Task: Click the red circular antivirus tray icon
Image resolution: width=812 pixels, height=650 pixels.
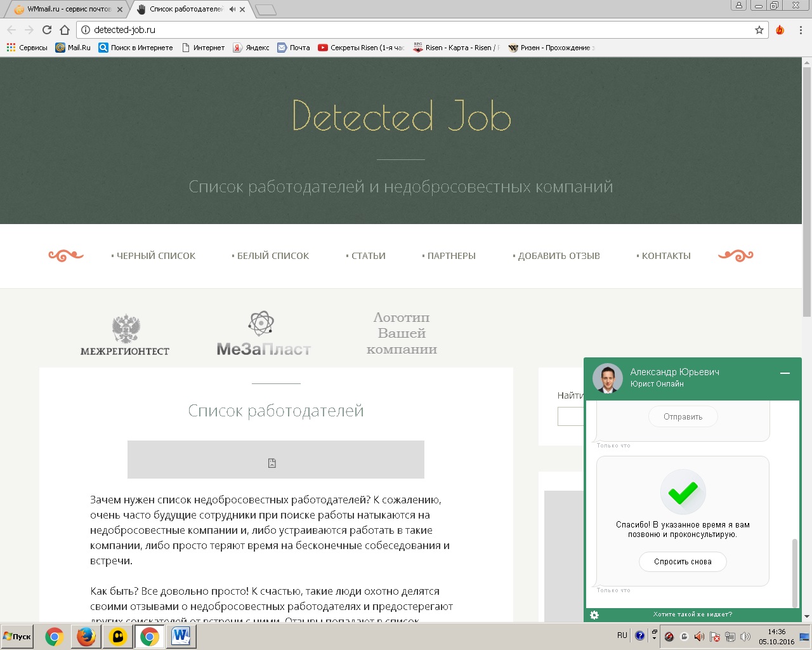Action: click(669, 637)
